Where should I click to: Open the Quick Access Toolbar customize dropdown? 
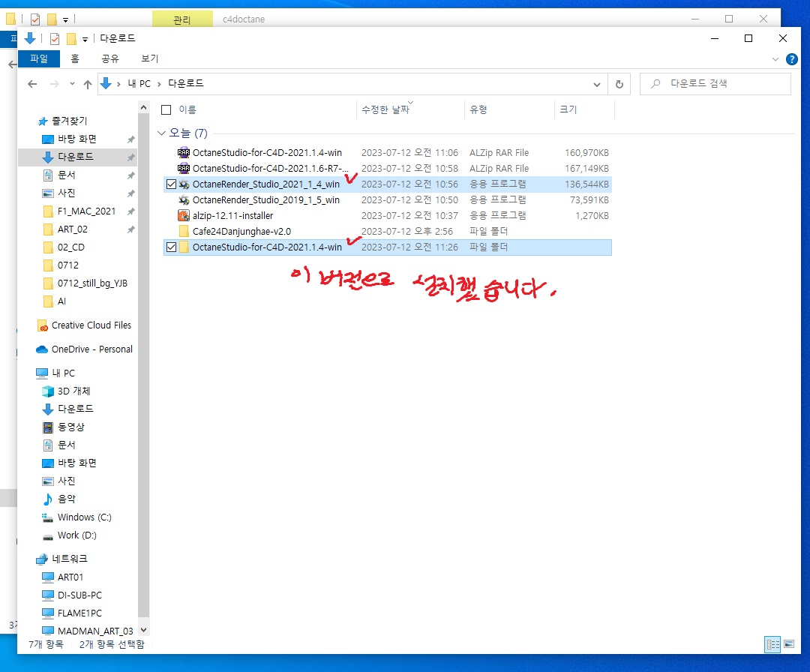(x=85, y=39)
